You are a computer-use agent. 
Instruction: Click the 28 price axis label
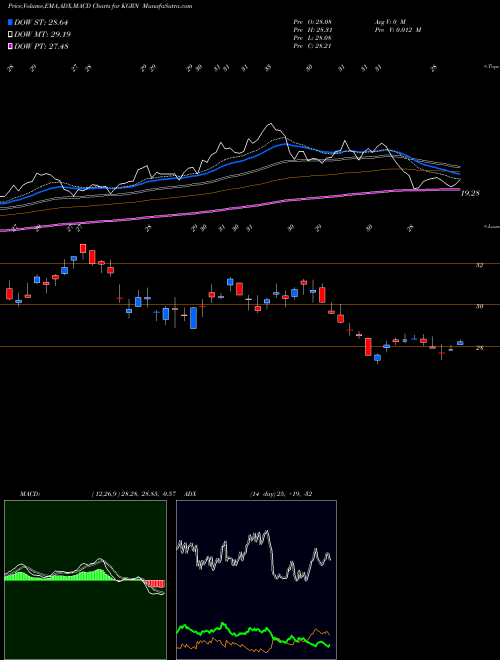pyautogui.click(x=479, y=348)
